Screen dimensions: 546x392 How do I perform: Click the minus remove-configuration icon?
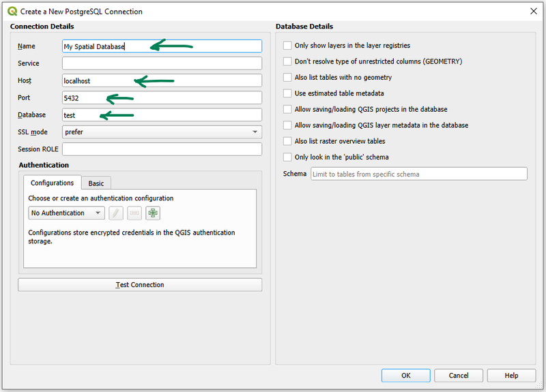134,213
